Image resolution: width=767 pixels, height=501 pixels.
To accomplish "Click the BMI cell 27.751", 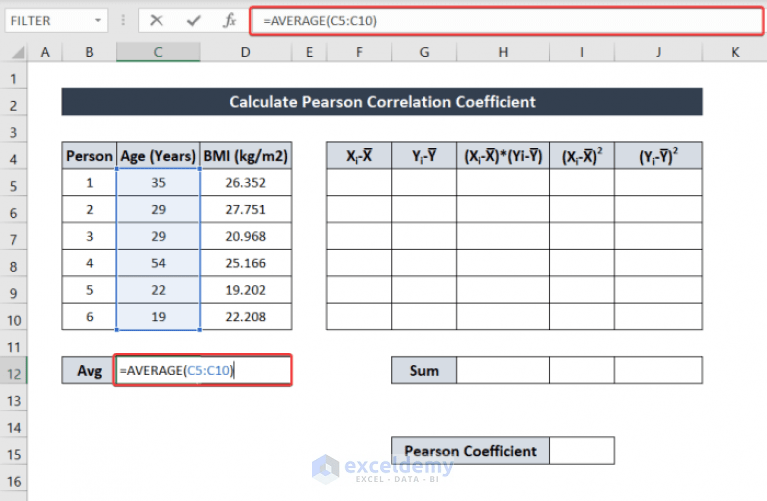I will click(246, 209).
